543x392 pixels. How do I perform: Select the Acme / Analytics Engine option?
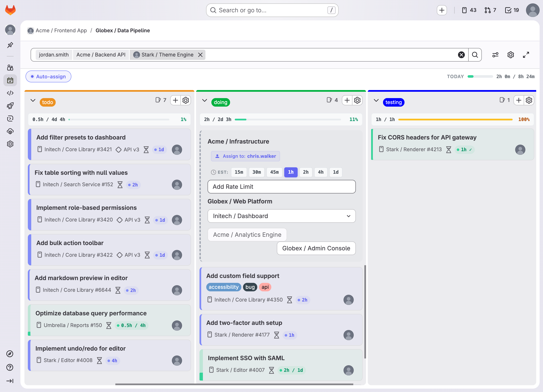pos(247,234)
